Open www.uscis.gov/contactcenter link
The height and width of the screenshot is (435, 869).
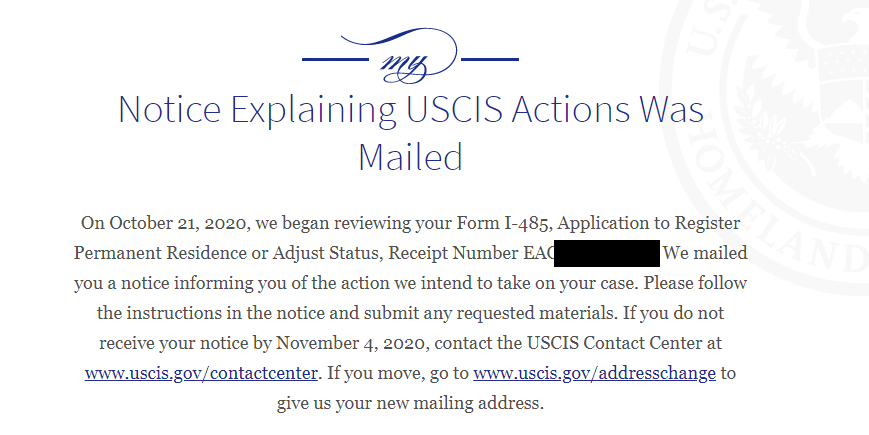pyautogui.click(x=201, y=373)
